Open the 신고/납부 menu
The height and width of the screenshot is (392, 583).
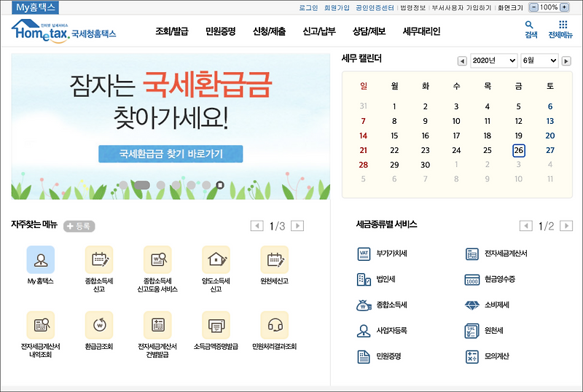(319, 31)
